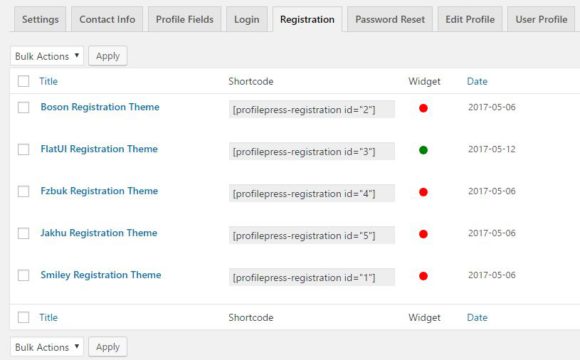Open the Password Reset tab
580x360 pixels.
point(390,19)
